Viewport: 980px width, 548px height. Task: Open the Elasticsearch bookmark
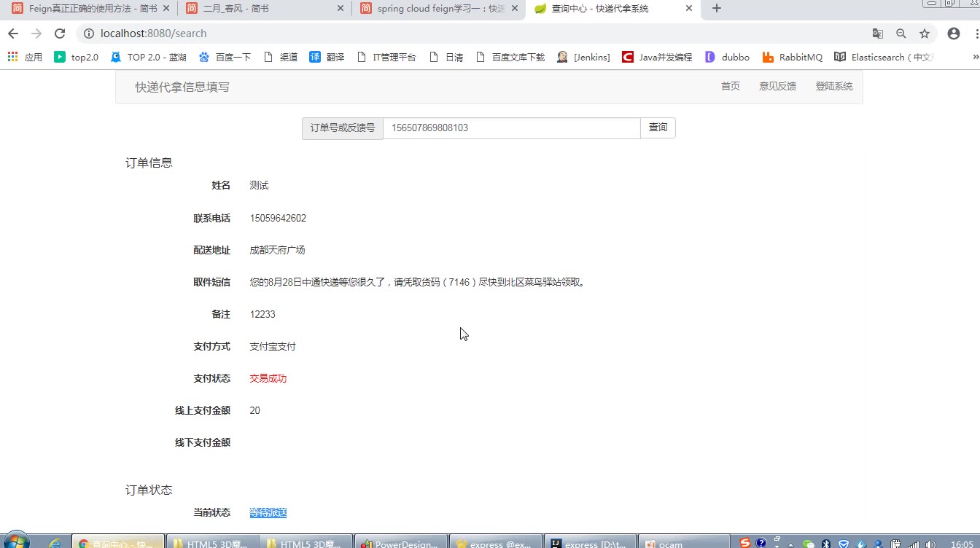883,57
